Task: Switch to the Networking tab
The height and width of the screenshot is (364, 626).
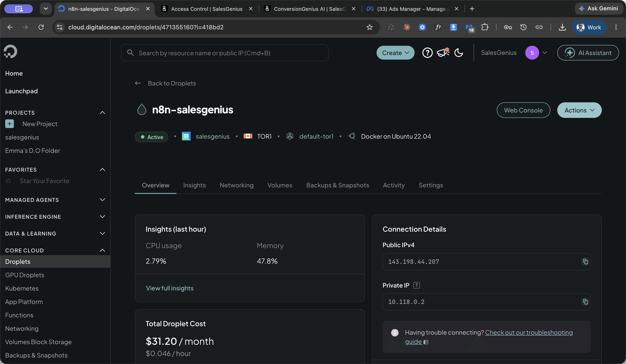Action: point(236,185)
